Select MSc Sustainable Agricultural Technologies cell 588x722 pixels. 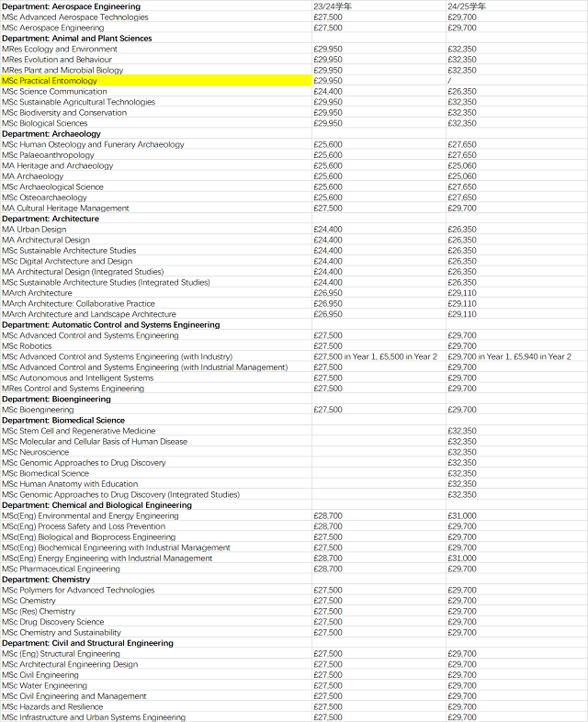156,102
